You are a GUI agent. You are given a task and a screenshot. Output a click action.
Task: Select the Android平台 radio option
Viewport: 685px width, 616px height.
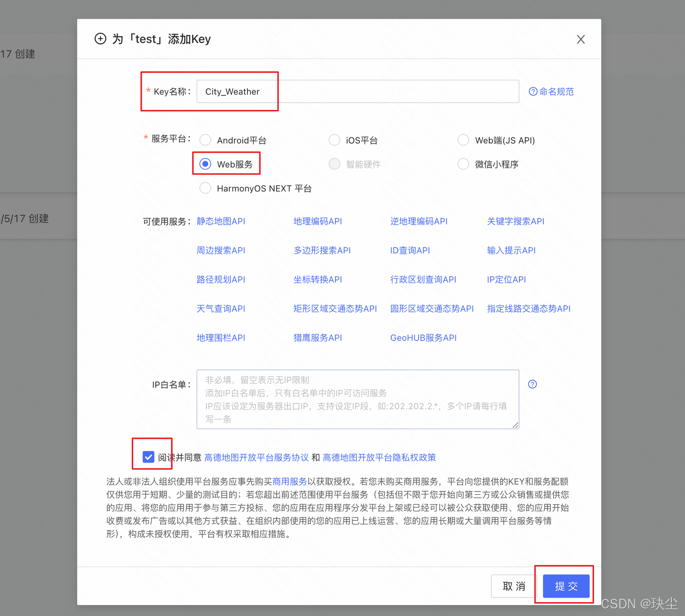(206, 140)
